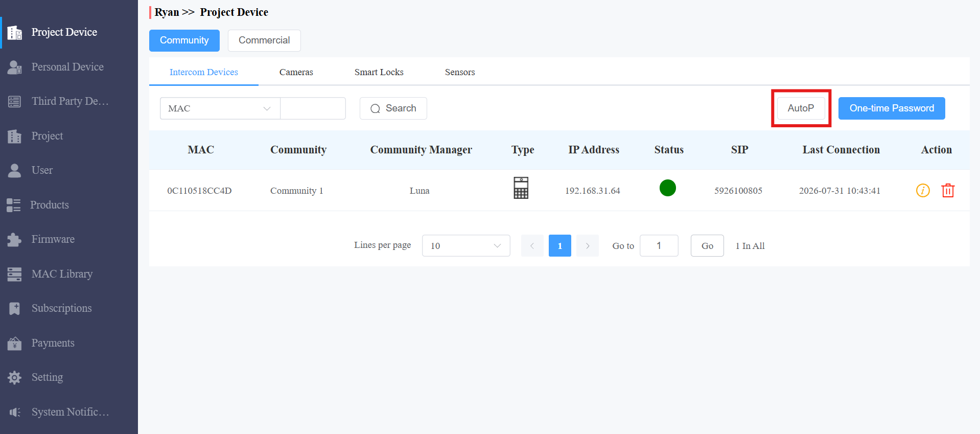Click the Products sidebar icon
The width and height of the screenshot is (980, 434).
click(x=14, y=205)
